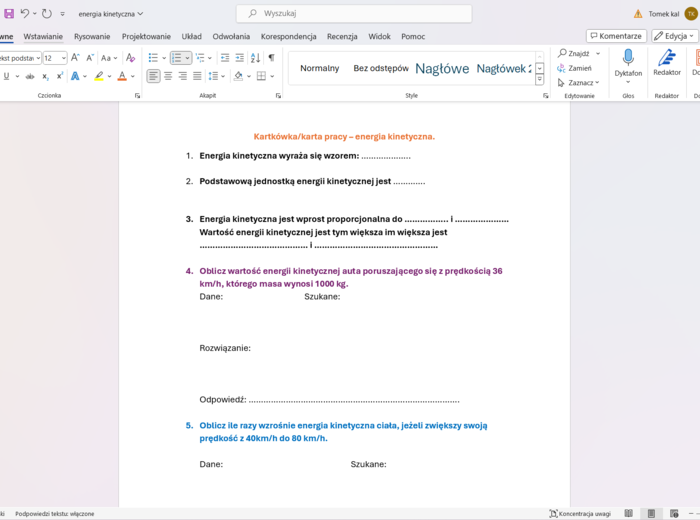Apply the Bez odstępów style
This screenshot has height=520, width=700.
[x=380, y=68]
